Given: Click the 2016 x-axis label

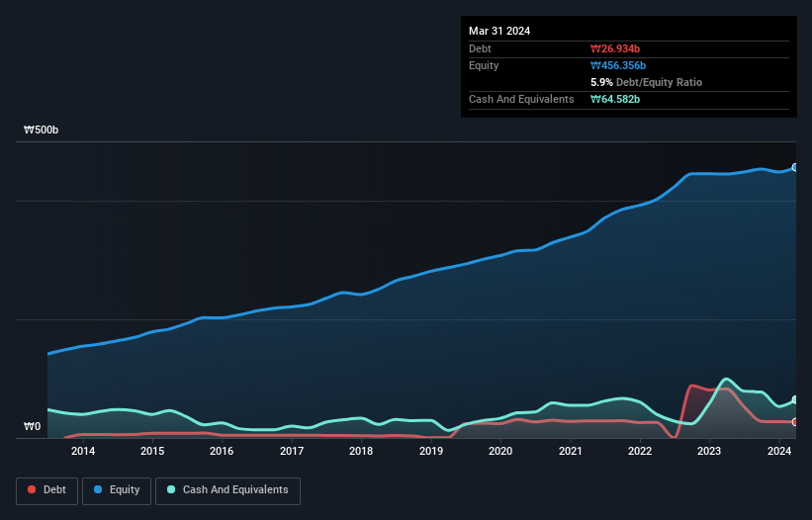Looking at the screenshot, I should pos(222,451).
